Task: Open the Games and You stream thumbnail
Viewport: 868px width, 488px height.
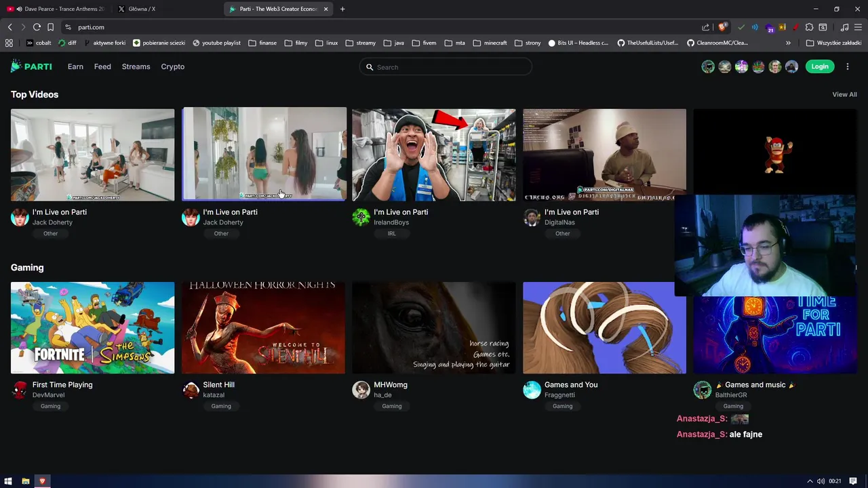Action: (604, 328)
